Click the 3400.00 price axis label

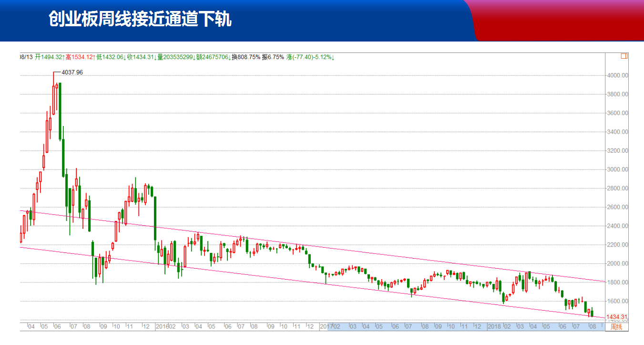click(617, 132)
